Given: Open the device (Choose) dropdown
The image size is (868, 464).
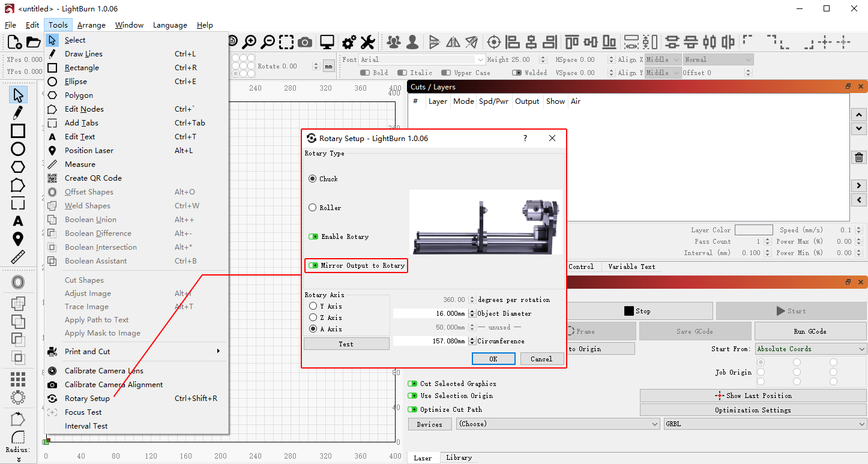Looking at the screenshot, I should click(x=558, y=424).
